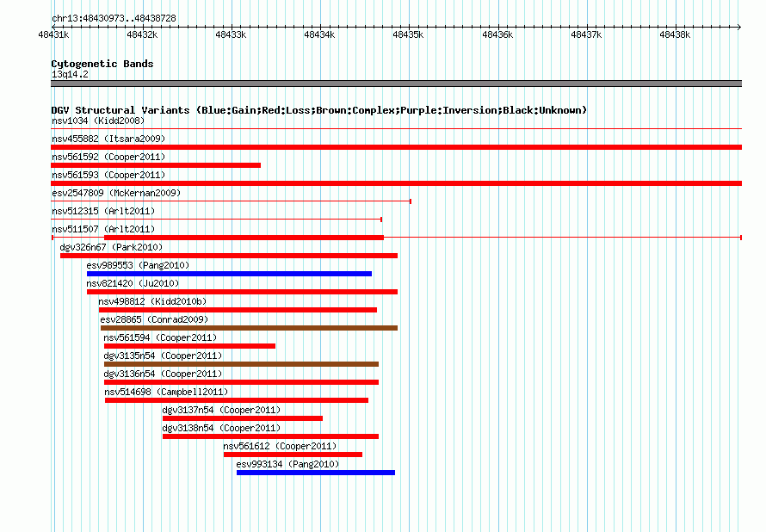Click the red bar under nsv561612
Image resolution: width=766 pixels, height=532 pixels.
tap(293, 455)
